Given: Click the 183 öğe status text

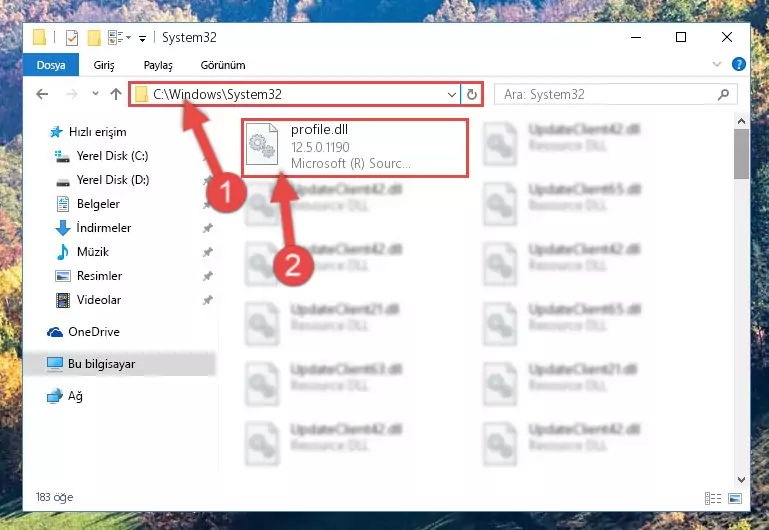Looking at the screenshot, I should coord(54,497).
